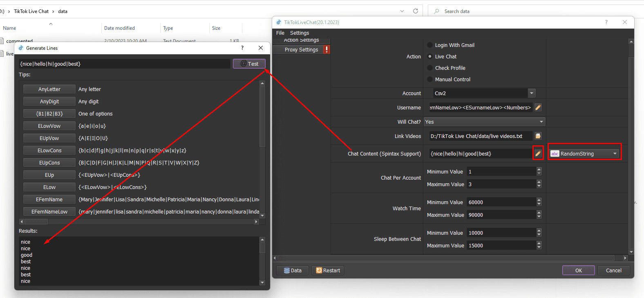Switch to the Proxy Settings tab
644x298 pixels.
301,49
